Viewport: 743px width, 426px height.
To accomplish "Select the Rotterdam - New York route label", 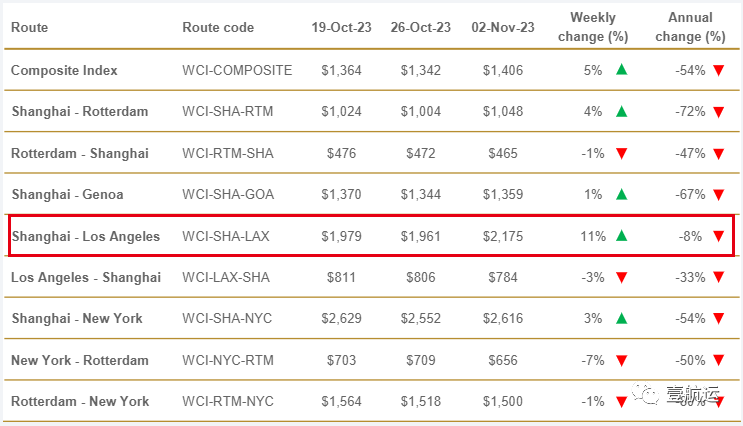I will (x=80, y=401).
